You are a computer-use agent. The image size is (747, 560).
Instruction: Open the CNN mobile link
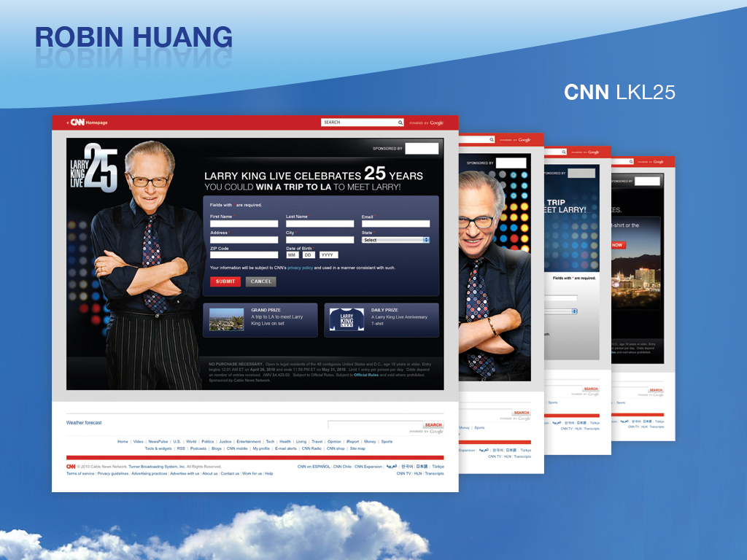point(237,448)
